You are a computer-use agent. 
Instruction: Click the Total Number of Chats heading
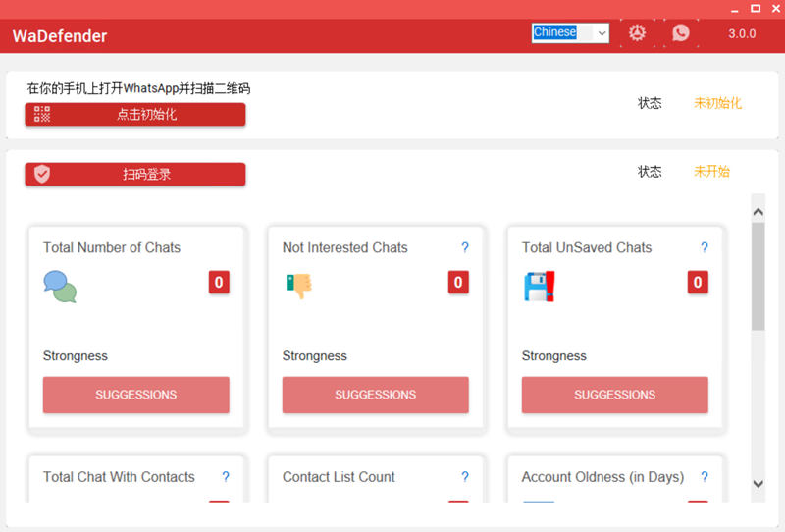(112, 247)
